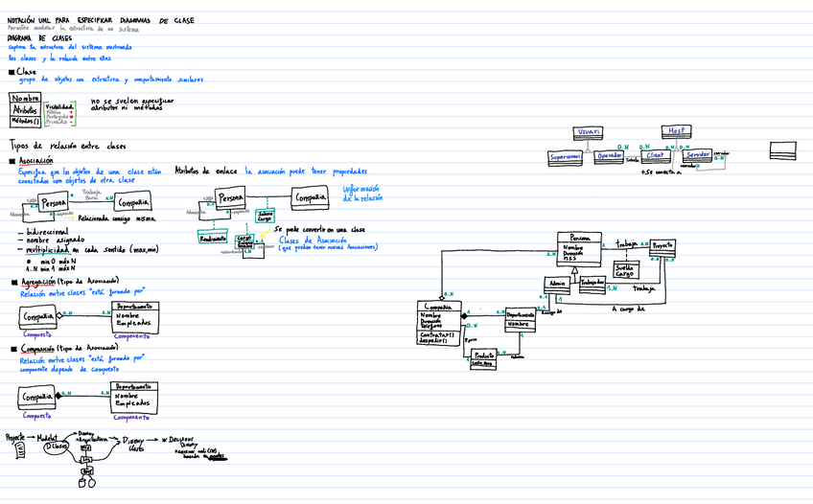813x504 pixels.
Task: Click the Servidor class box
Action: coord(698,155)
